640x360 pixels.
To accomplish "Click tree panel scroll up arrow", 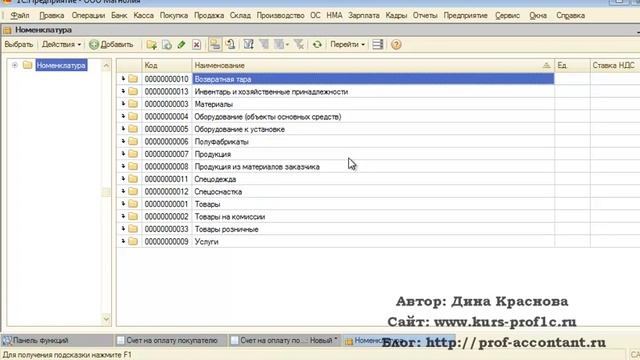I will (106, 65).
